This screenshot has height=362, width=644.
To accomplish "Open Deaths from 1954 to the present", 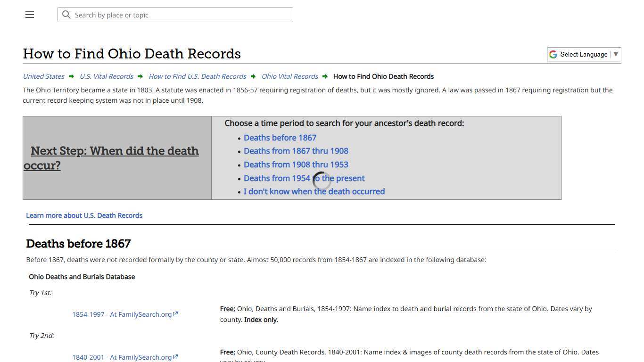I will tap(304, 178).
